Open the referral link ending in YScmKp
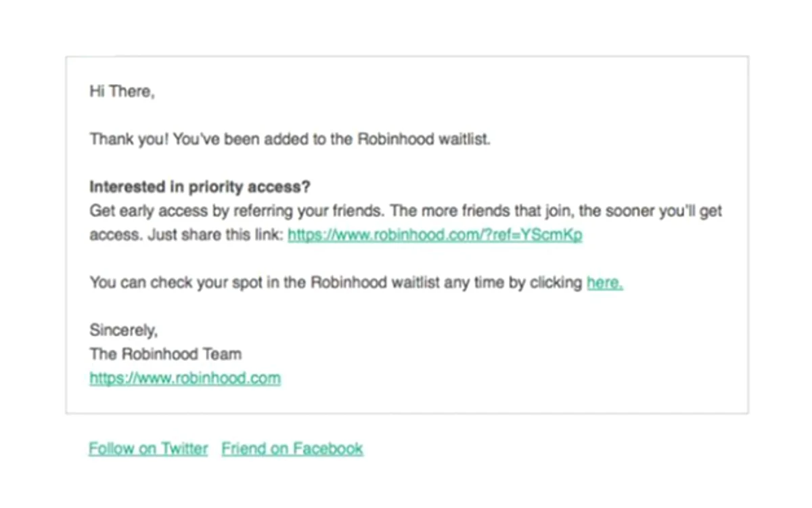This screenshot has width=812, height=508. [x=435, y=235]
